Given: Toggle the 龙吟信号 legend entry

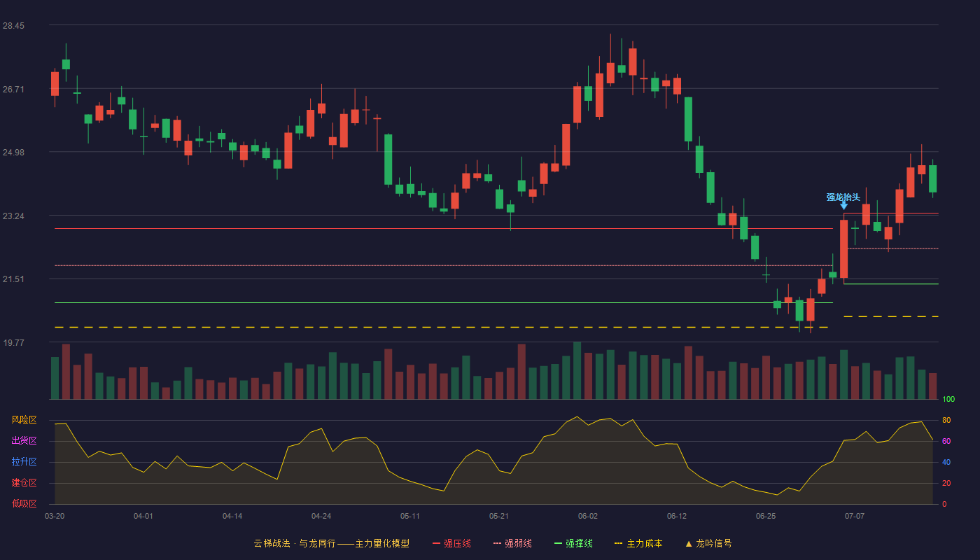Looking at the screenshot, I should [708, 543].
